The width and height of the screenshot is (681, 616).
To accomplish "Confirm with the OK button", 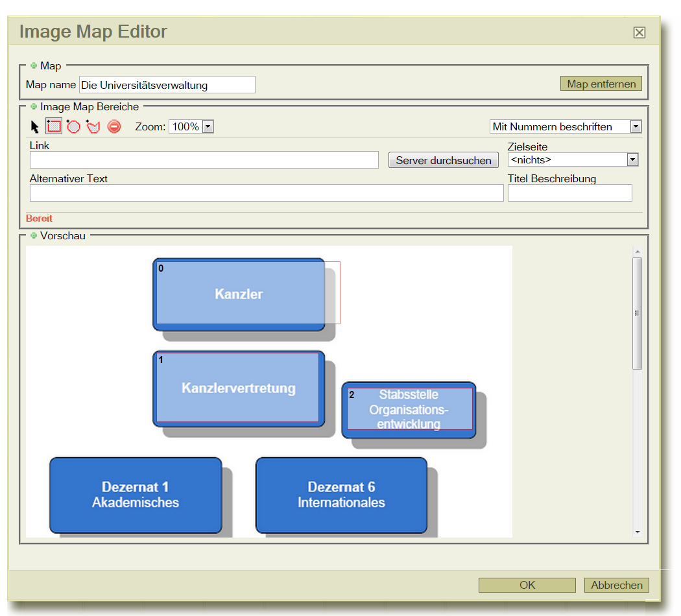I will (x=527, y=585).
